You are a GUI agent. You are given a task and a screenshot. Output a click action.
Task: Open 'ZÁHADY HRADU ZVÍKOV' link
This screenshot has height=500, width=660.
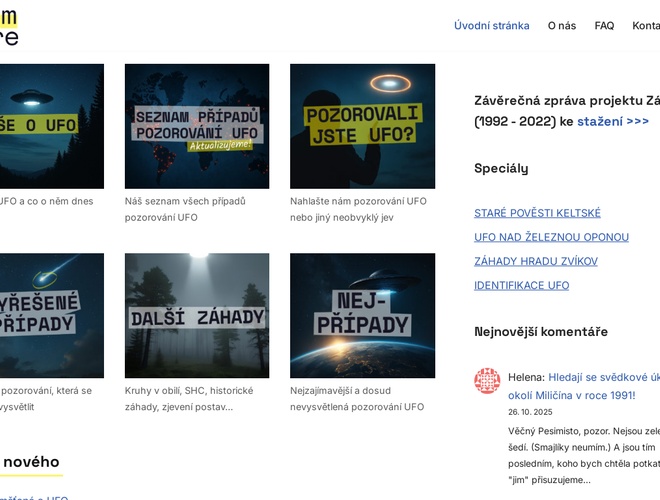click(x=536, y=261)
